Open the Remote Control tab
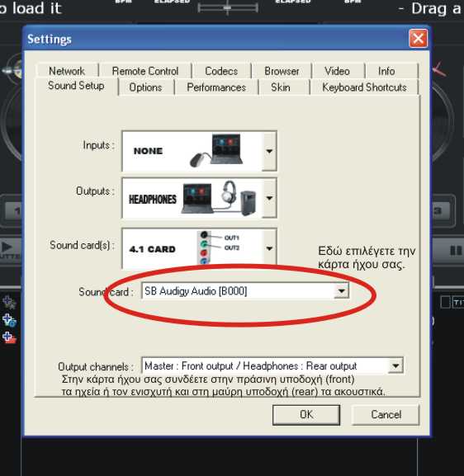Screen dimensions: 464x476 point(145,71)
